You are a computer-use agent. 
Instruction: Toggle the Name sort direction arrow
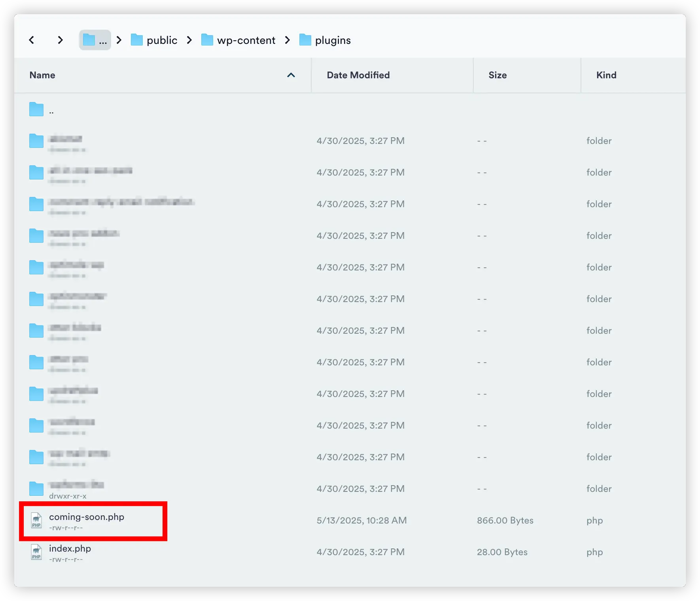(291, 75)
